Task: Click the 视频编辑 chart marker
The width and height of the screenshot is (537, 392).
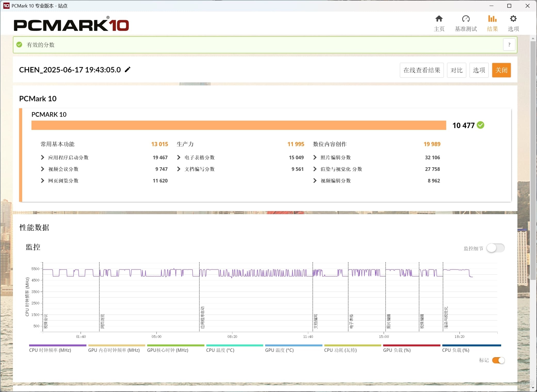Action: point(422,321)
